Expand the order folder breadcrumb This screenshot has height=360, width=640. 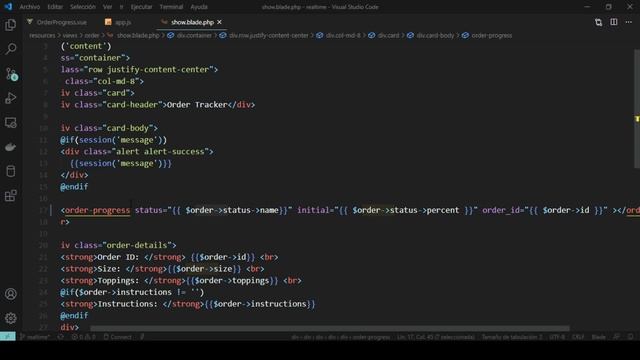[92, 36]
